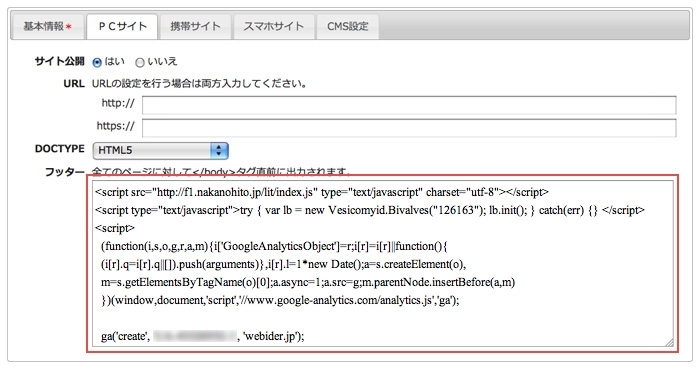Click the lone <script> opening tag line
This screenshot has width=700, height=369.
[115, 228]
